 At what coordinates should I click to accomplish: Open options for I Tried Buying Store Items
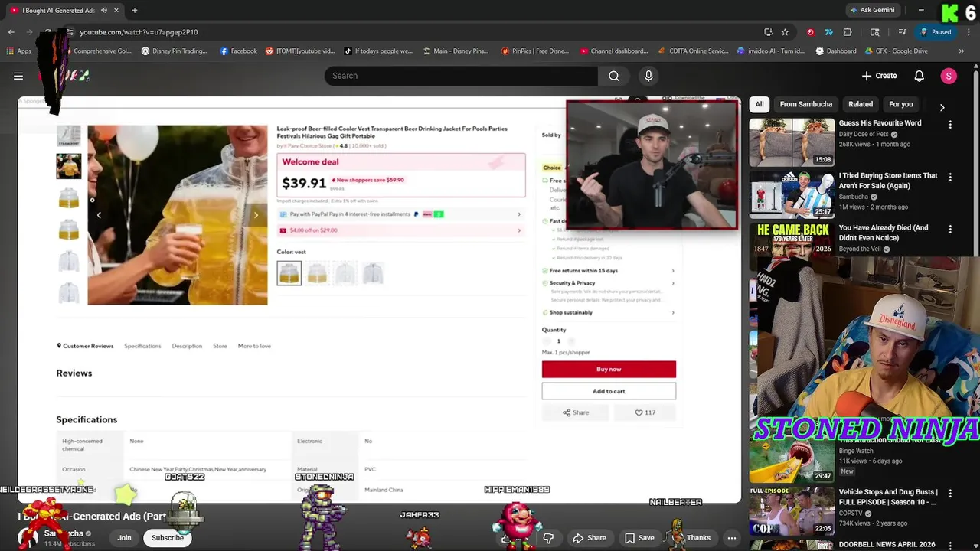click(x=950, y=178)
